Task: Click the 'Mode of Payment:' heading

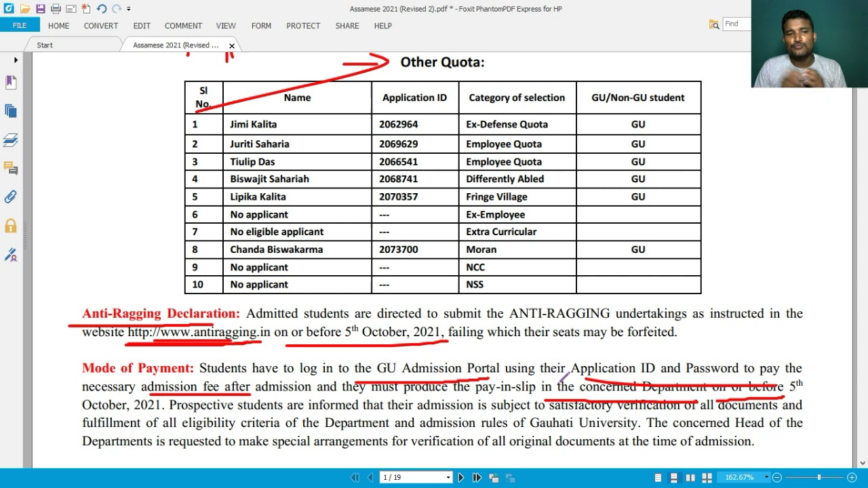Action: (x=138, y=368)
